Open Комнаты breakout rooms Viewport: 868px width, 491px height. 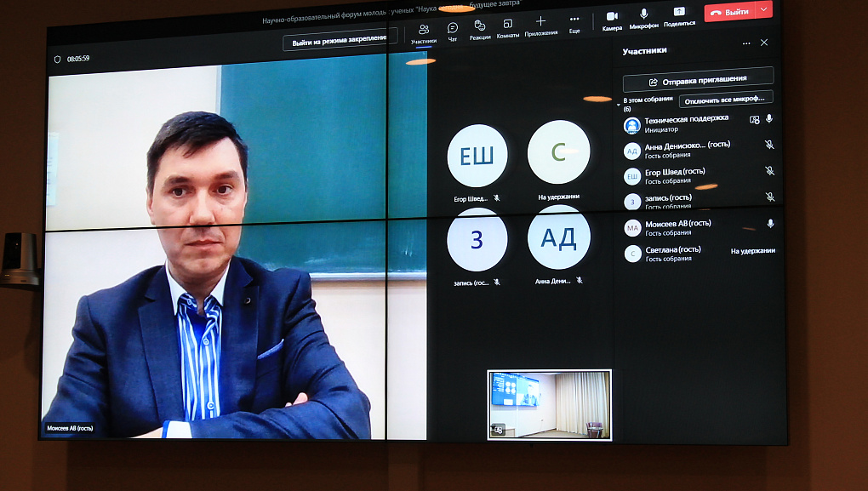pyautogui.click(x=508, y=27)
